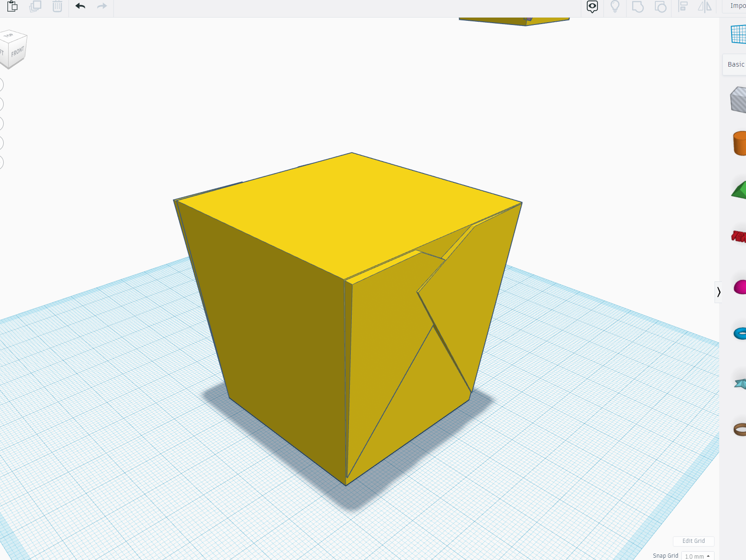Activate the Mirror tool

705,6
